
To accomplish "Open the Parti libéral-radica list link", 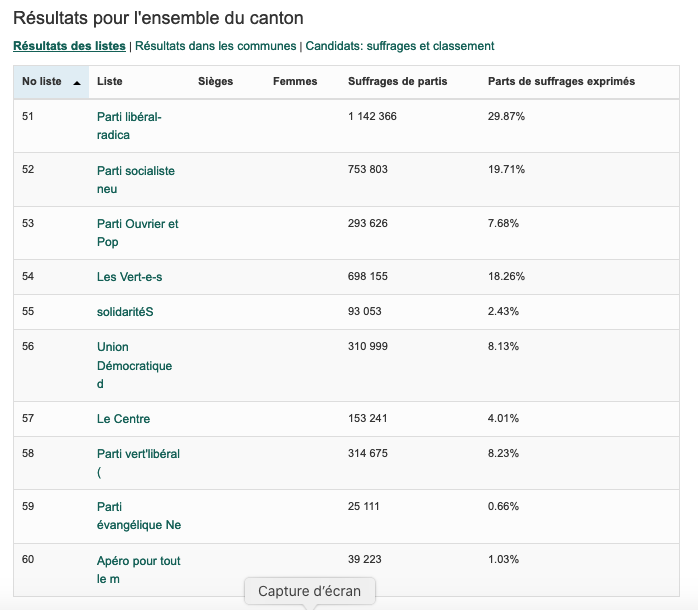I will click(x=129, y=126).
